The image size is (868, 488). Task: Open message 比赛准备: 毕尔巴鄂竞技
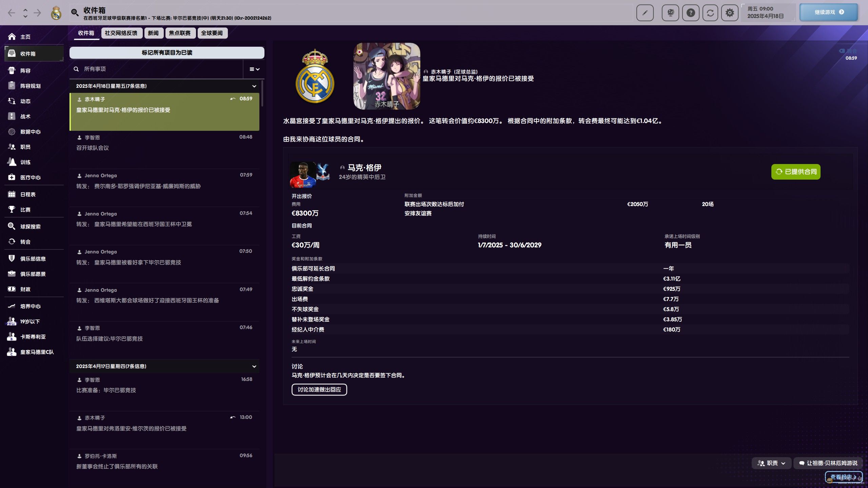tap(164, 392)
